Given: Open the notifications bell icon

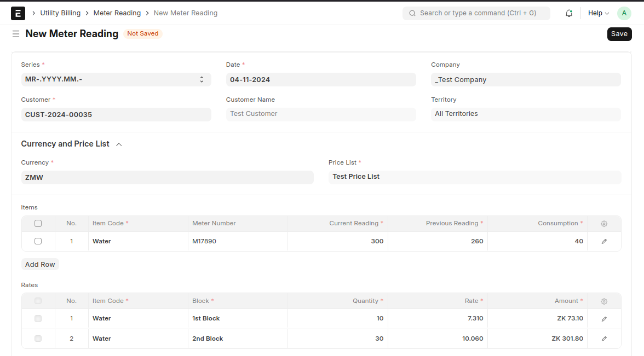Looking at the screenshot, I should click(x=569, y=13).
